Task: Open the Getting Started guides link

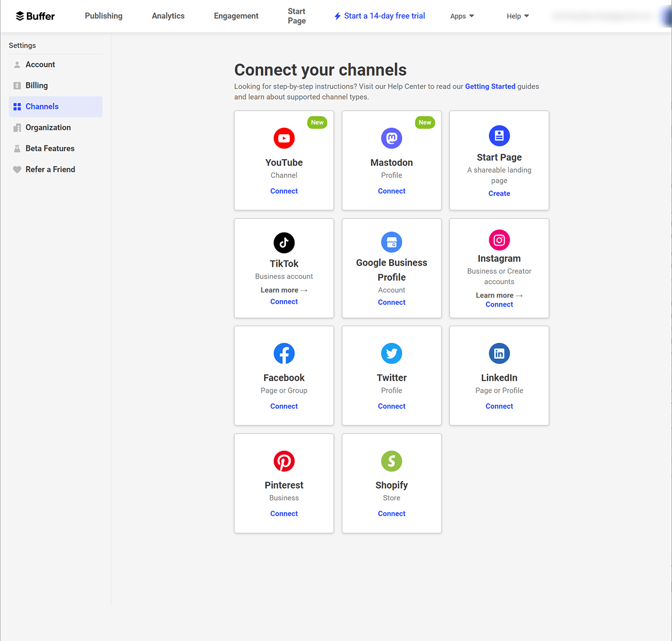Action: 490,86
